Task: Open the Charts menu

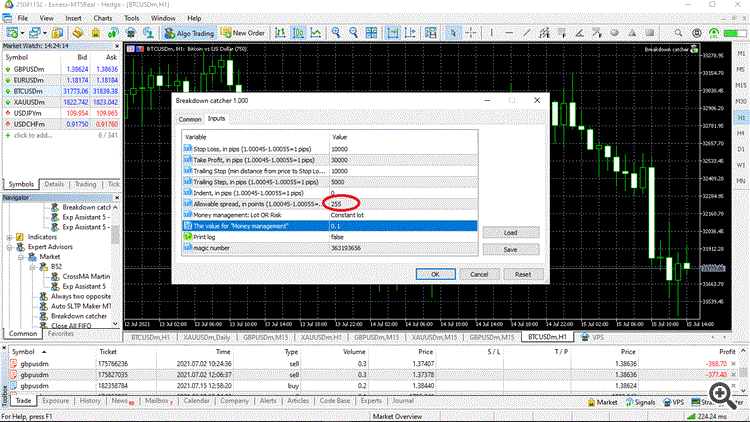Action: [102, 18]
